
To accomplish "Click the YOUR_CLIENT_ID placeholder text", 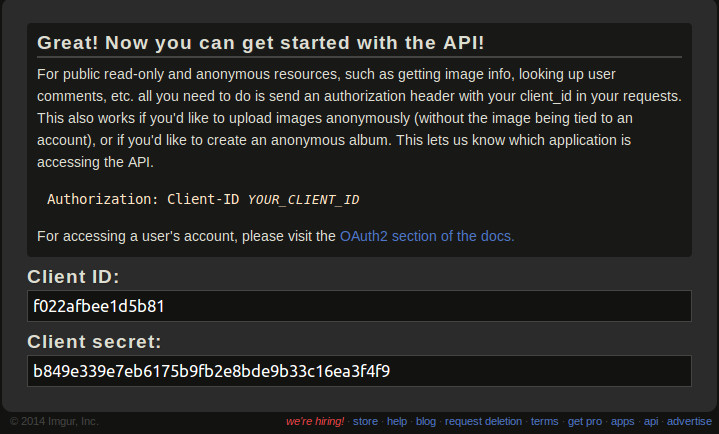I will [x=303, y=200].
